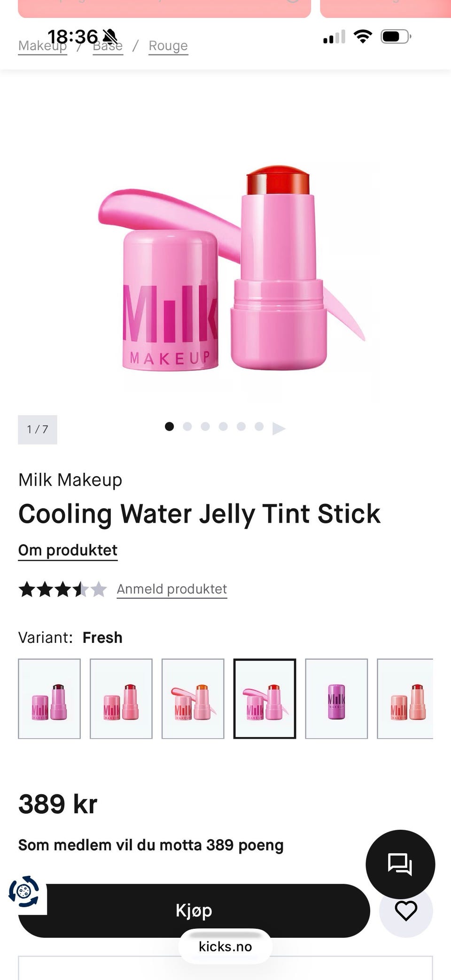The image size is (451, 980).
Task: Select the Fresh variant thumbnail
Action: coord(265,699)
